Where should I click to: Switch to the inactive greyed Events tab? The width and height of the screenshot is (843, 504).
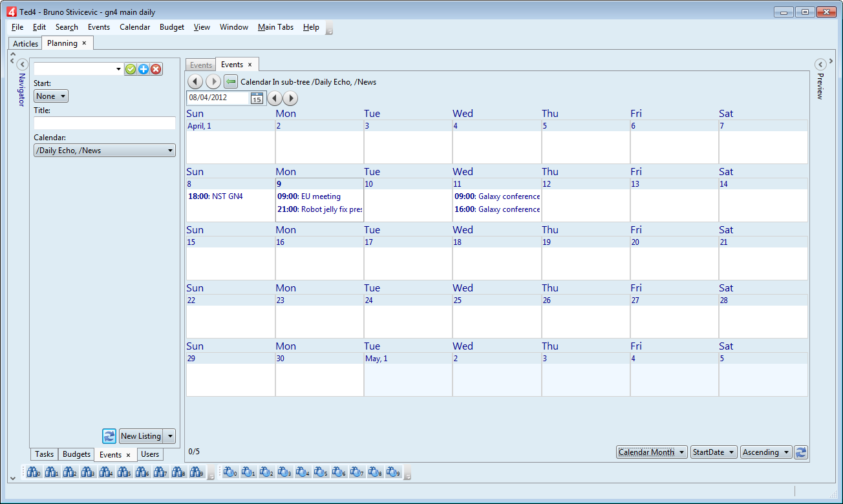coord(201,65)
